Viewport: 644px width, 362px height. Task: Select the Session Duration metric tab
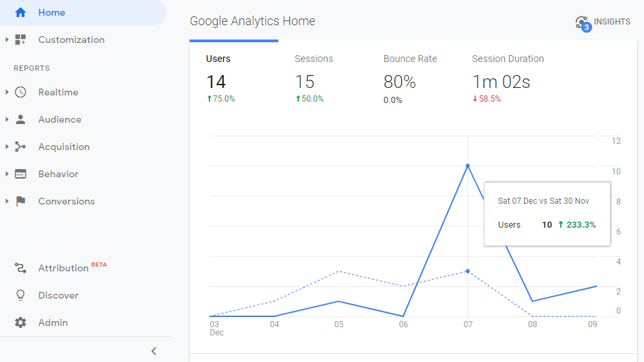pos(508,78)
